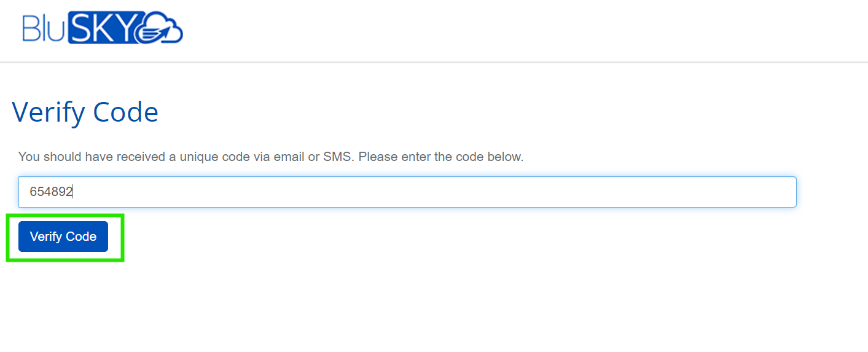The image size is (868, 352).
Task: Click the first digit 6 in code field
Action: 33,192
